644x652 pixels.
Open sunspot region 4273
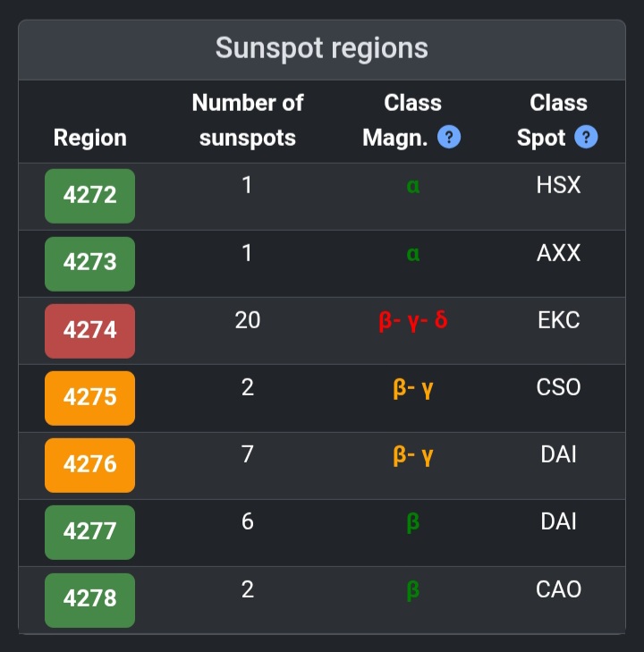(x=89, y=263)
